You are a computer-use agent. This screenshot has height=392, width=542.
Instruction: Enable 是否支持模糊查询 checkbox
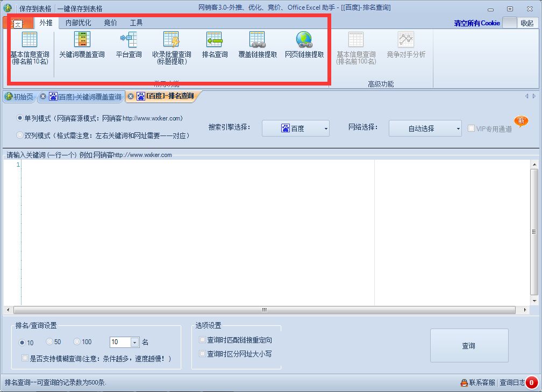[x=25, y=358]
